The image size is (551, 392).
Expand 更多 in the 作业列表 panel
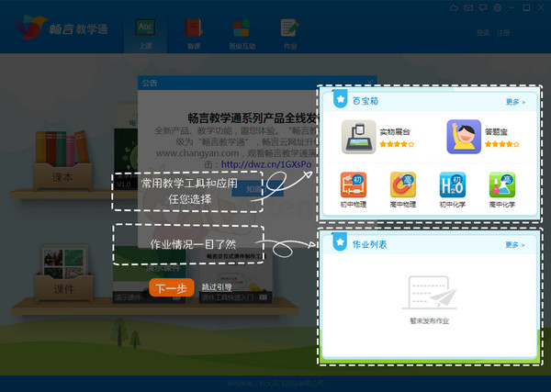tap(515, 245)
